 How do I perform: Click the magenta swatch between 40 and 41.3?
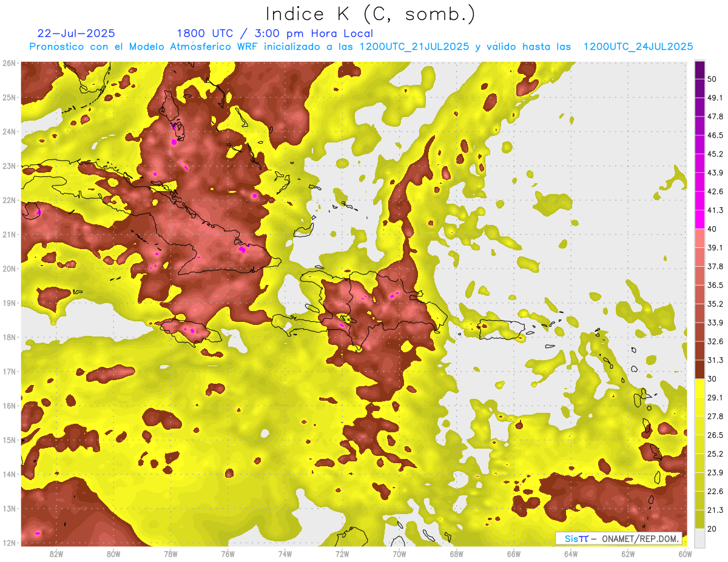click(699, 219)
